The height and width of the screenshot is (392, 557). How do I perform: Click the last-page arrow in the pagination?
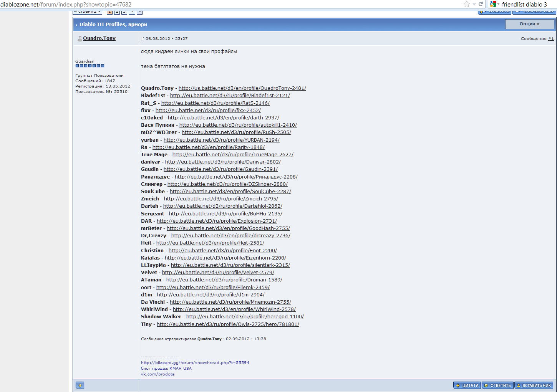tap(139, 12)
